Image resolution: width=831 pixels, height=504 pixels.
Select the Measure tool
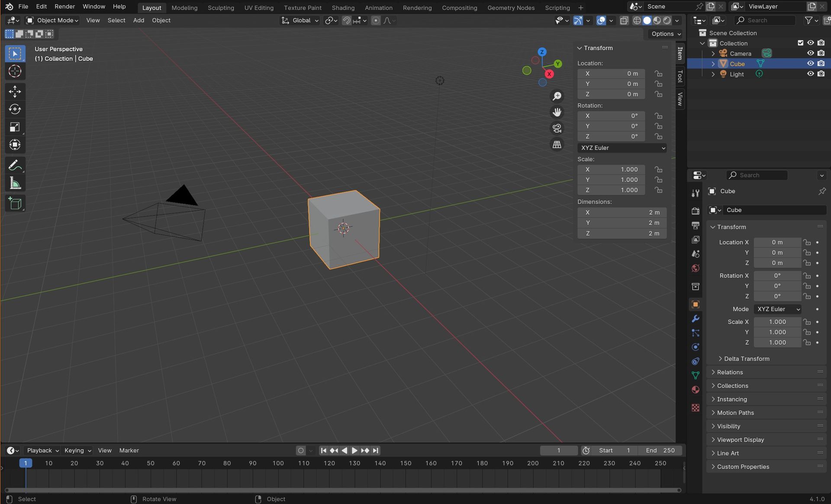click(15, 183)
